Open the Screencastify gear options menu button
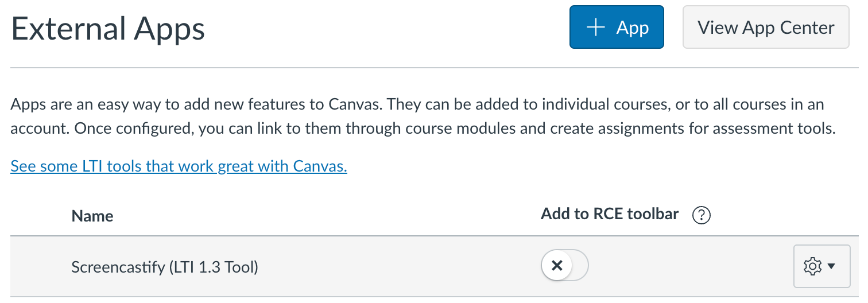 [x=821, y=266]
